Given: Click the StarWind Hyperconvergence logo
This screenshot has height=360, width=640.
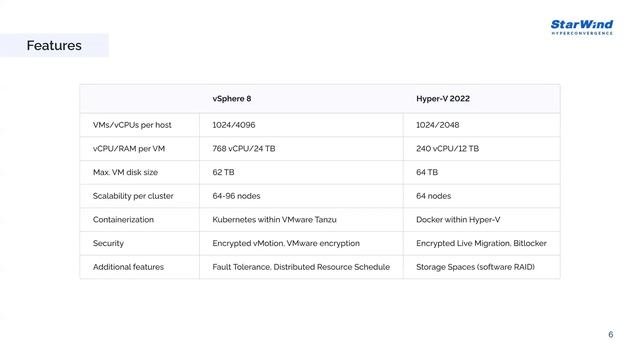Looking at the screenshot, I should 582,27.
